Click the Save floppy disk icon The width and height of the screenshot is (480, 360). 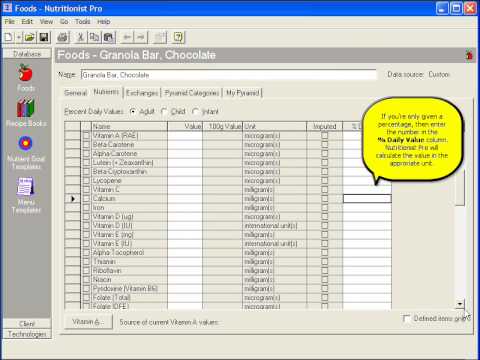(44, 37)
